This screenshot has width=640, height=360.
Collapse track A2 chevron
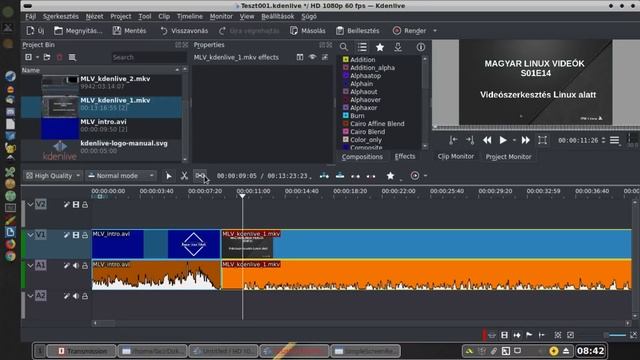[x=30, y=296]
